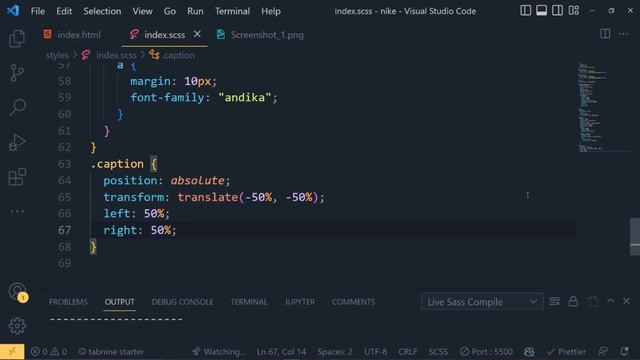Switch to the TERMINAL panel tab
The width and height of the screenshot is (640, 360).
click(249, 302)
